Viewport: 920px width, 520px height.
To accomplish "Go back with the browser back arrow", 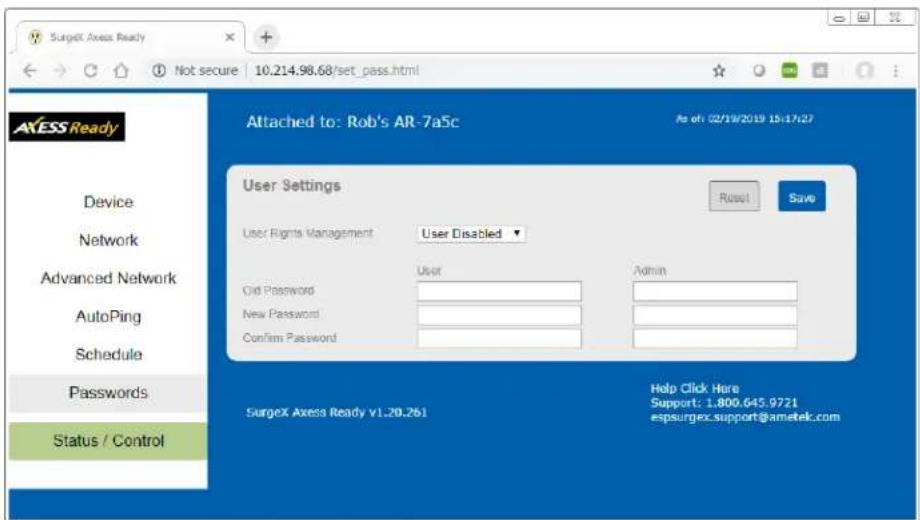I will pos(29,71).
